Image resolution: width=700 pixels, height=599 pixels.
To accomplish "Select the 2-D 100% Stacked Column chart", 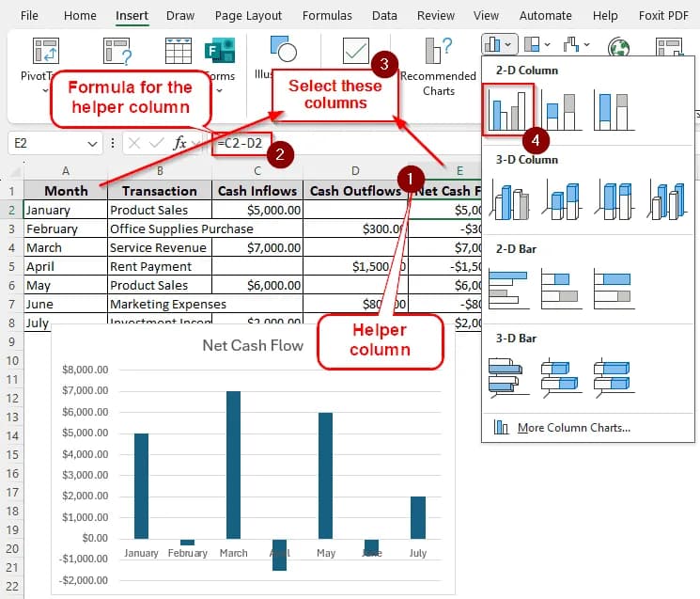I will click(x=614, y=110).
